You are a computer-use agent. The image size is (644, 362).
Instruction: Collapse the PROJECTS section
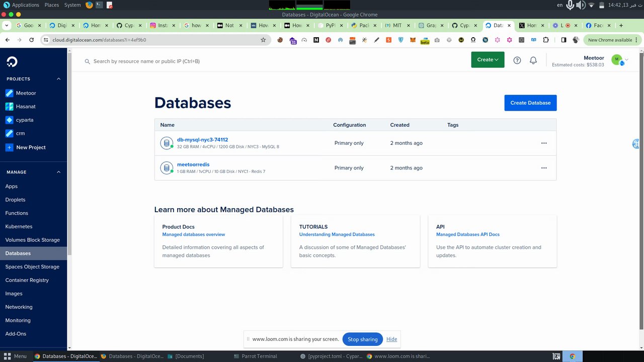(x=58, y=79)
